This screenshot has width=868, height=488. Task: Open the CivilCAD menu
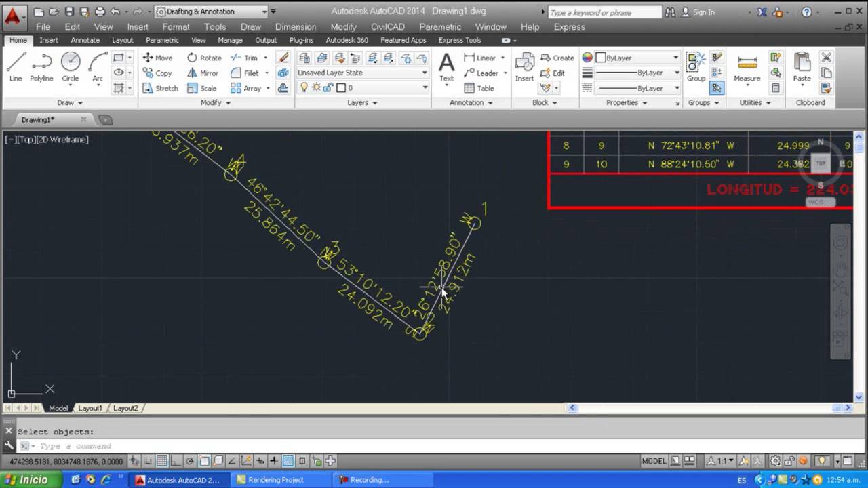[x=387, y=27]
